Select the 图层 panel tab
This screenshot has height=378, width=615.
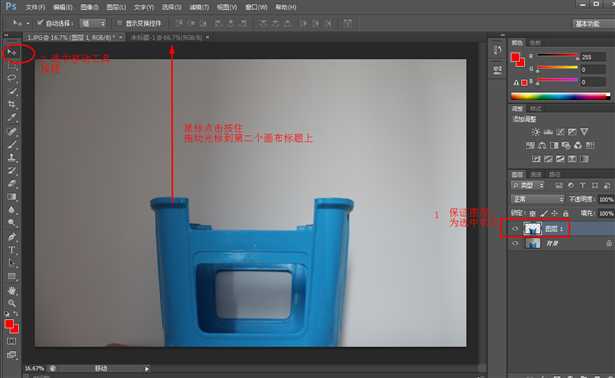point(517,174)
